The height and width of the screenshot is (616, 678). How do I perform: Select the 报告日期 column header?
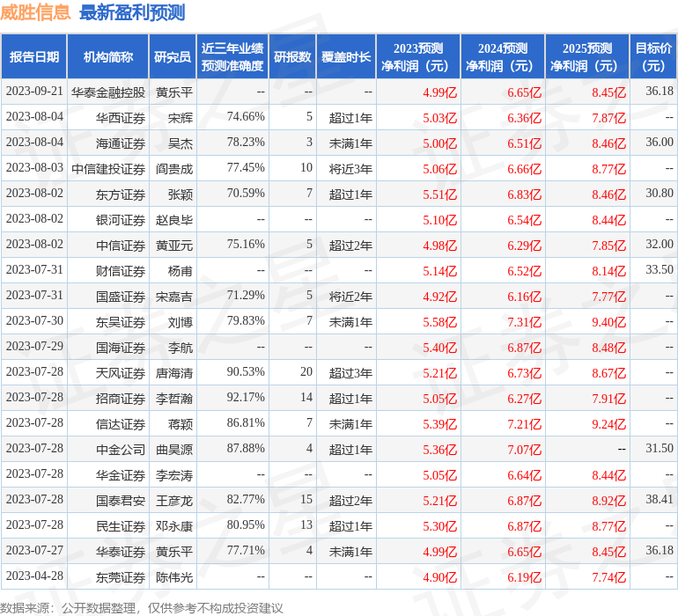click(34, 56)
